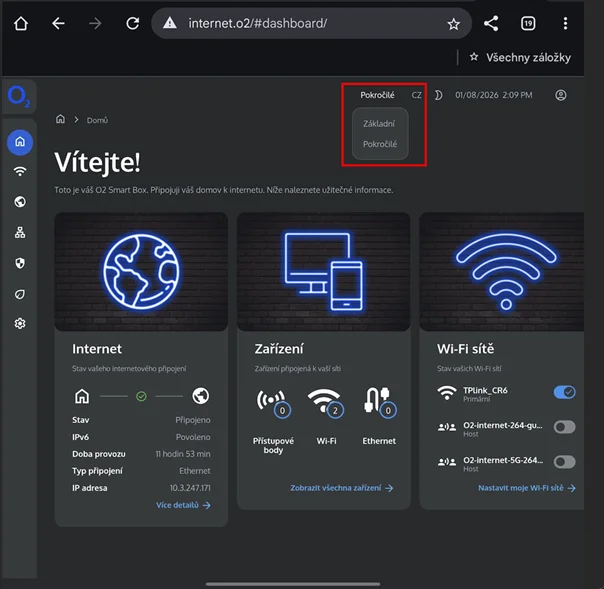Screen dimensions: 604x589
Task: Click the not-secure warning triangle in address bar
Action: (169, 23)
